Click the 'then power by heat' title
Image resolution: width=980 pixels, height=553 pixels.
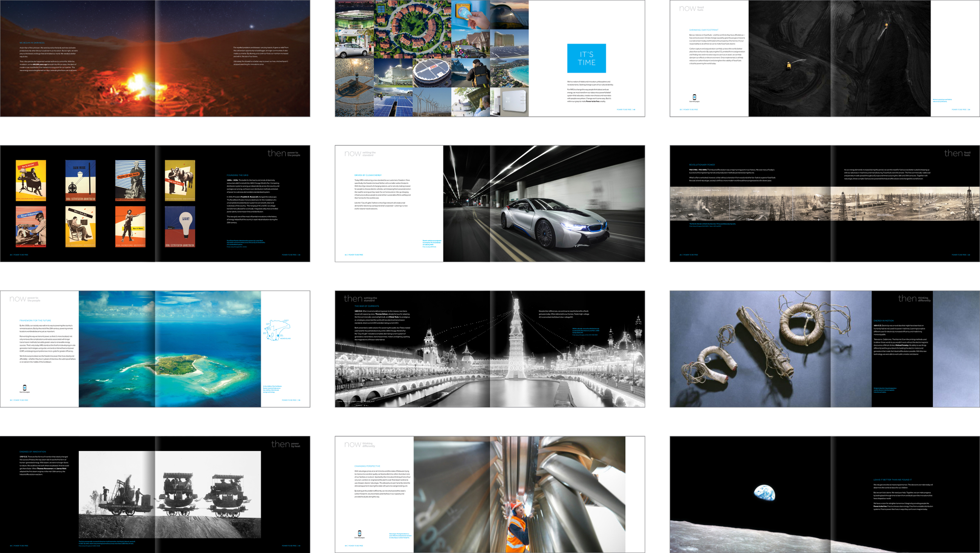(x=286, y=444)
